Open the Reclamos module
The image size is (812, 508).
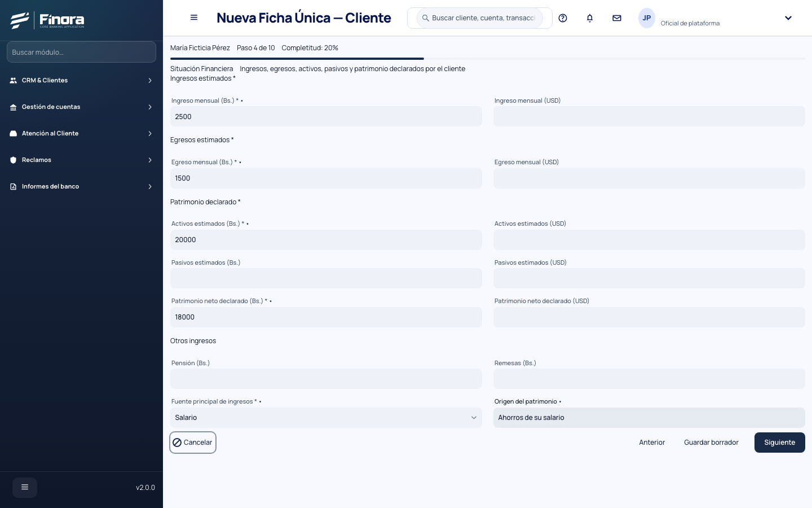(81, 160)
